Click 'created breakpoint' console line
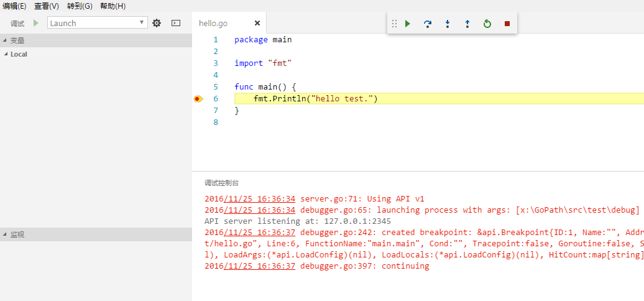 click(425, 233)
